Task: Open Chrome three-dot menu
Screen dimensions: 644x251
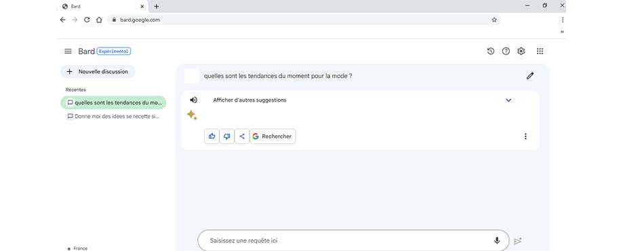Action: pos(563,20)
